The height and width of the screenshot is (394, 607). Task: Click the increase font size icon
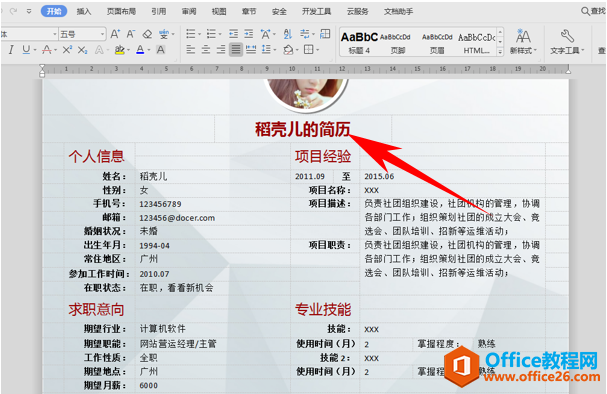point(115,34)
